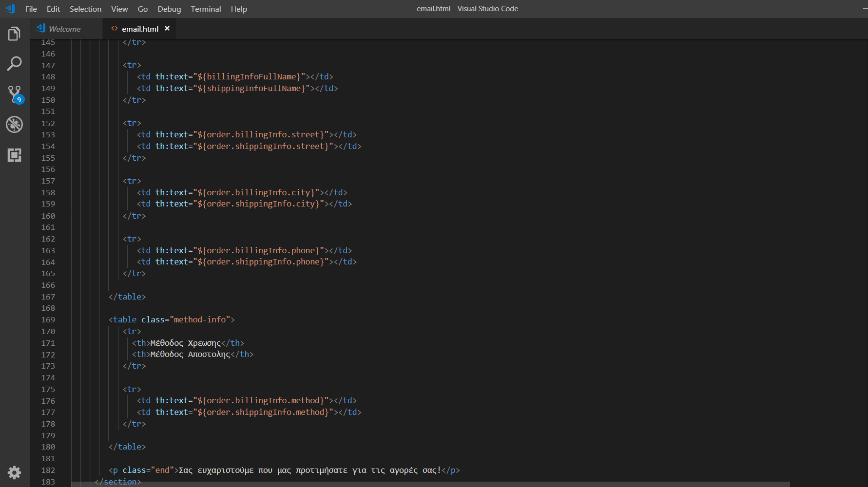Open the Terminal menu
Image resolution: width=868 pixels, height=487 pixels.
206,9
